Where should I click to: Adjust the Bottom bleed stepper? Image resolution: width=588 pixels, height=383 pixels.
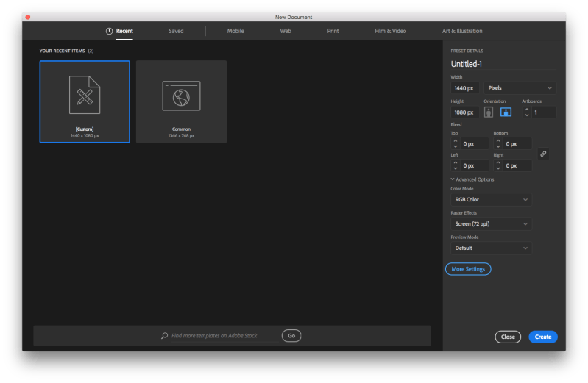click(x=498, y=143)
